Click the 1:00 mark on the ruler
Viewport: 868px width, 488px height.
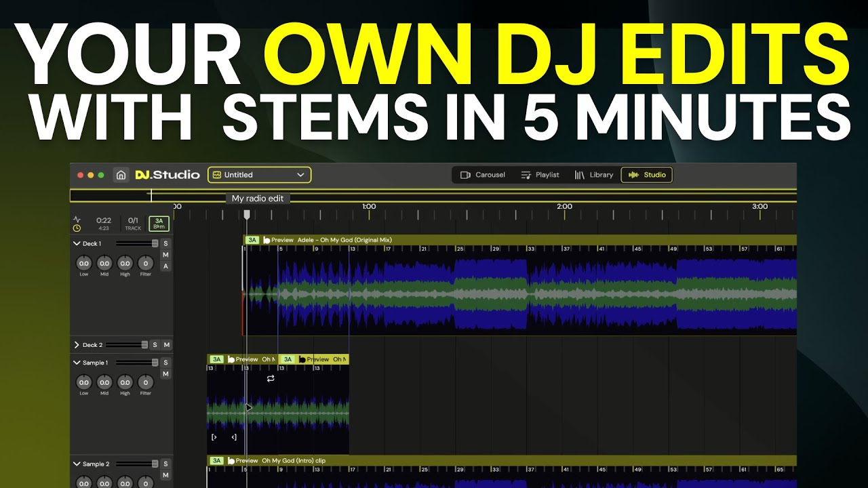pos(369,206)
